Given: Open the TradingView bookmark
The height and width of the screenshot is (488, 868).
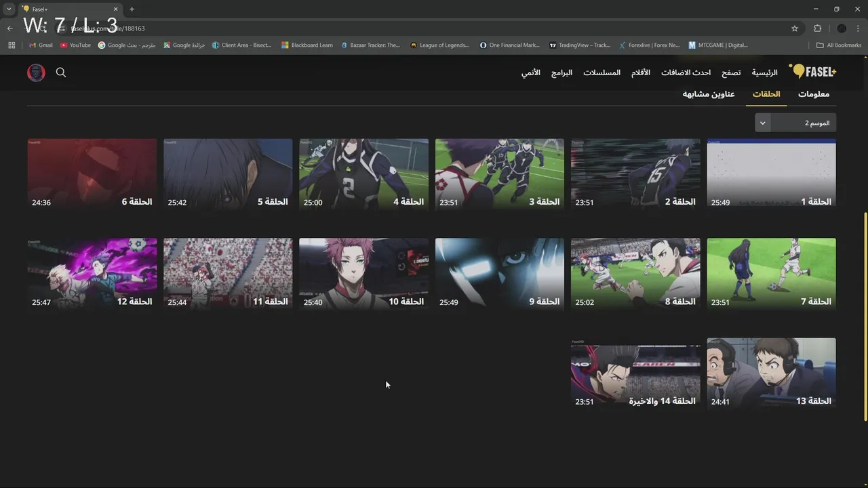Looking at the screenshot, I should [580, 45].
